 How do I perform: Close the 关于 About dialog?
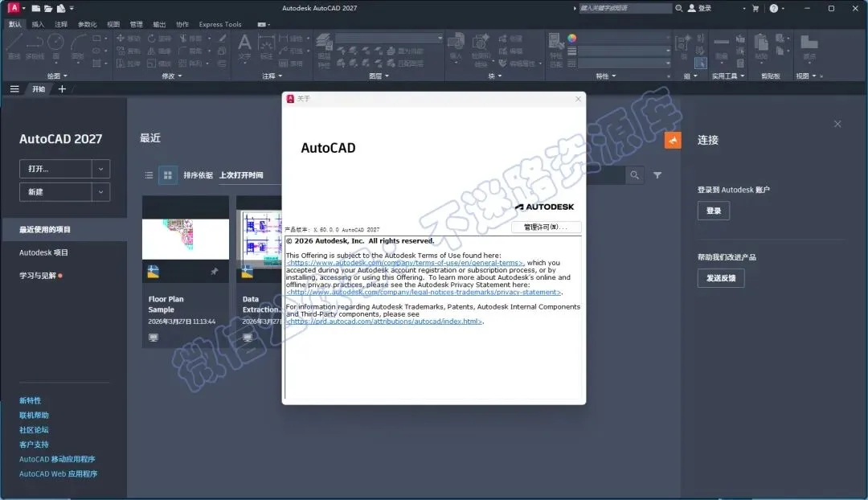pos(578,99)
